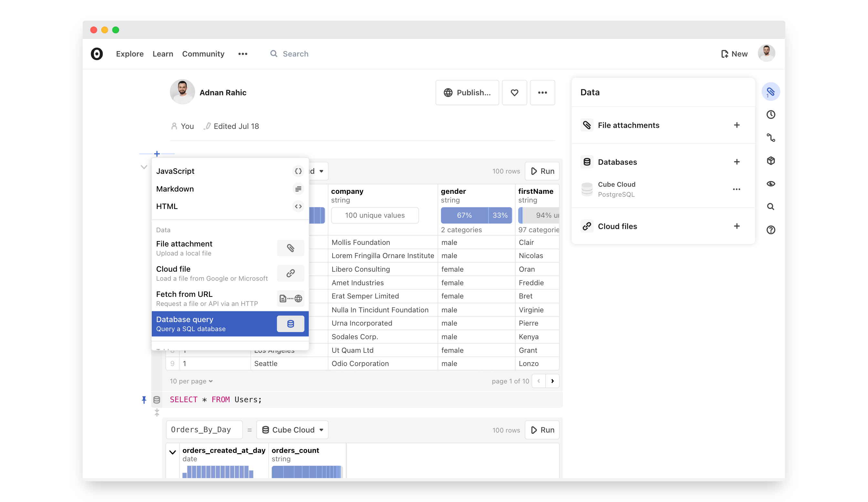Open the Cube Cloud database dropdown
This screenshot has height=502, width=868.
293,430
